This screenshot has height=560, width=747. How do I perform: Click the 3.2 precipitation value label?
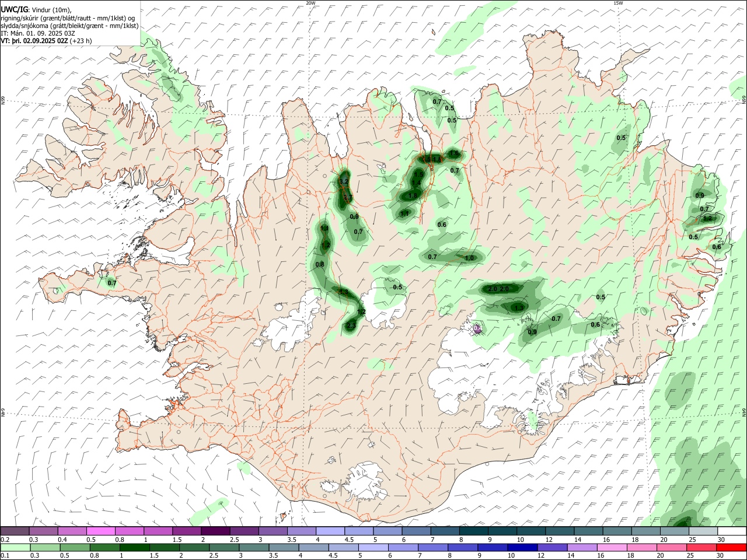click(344, 182)
